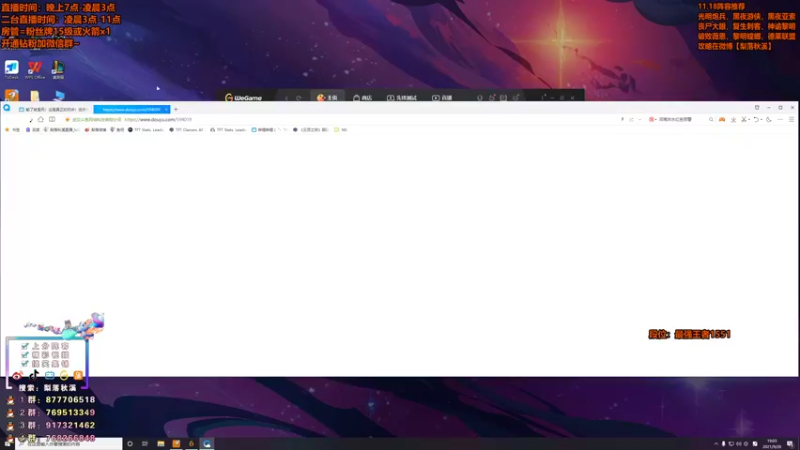
Task: Open the second TFT Stats bookmark
Action: [x=228, y=130]
